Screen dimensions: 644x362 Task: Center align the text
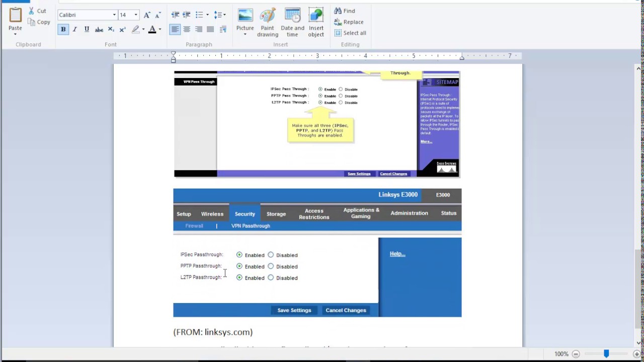(187, 30)
